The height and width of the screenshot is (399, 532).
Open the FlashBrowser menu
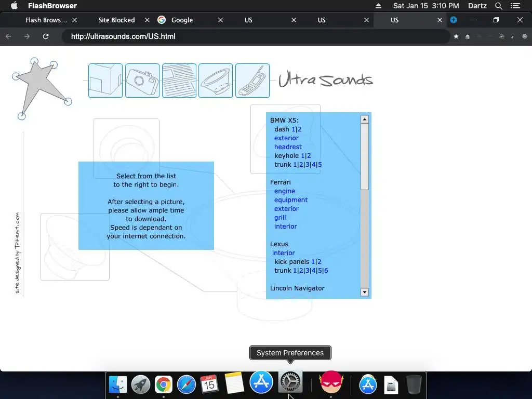click(x=52, y=6)
